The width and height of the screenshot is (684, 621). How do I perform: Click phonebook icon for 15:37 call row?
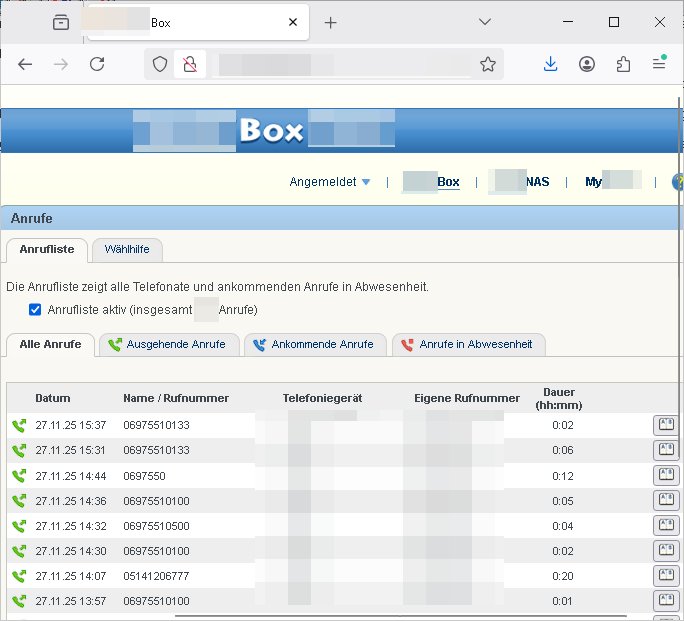(x=664, y=425)
